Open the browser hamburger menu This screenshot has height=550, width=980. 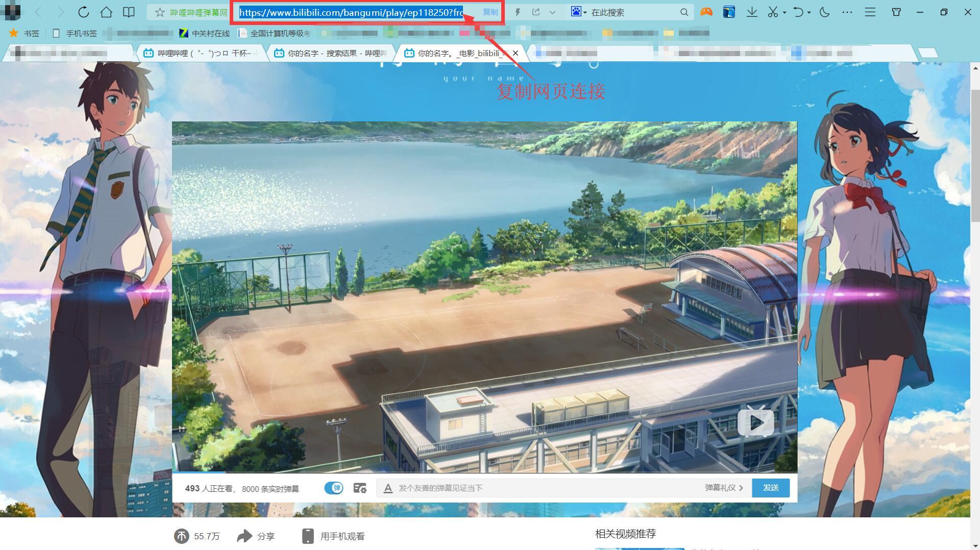(x=870, y=12)
